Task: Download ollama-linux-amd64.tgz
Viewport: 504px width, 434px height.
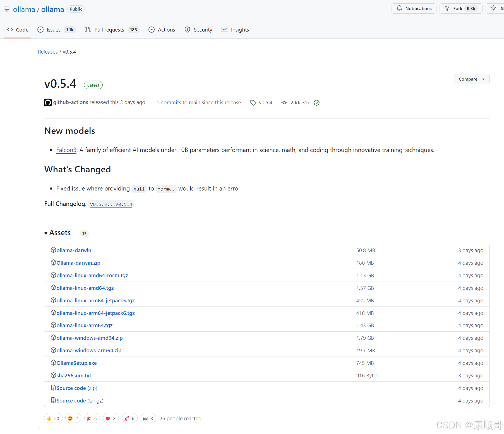Action: coord(85,288)
